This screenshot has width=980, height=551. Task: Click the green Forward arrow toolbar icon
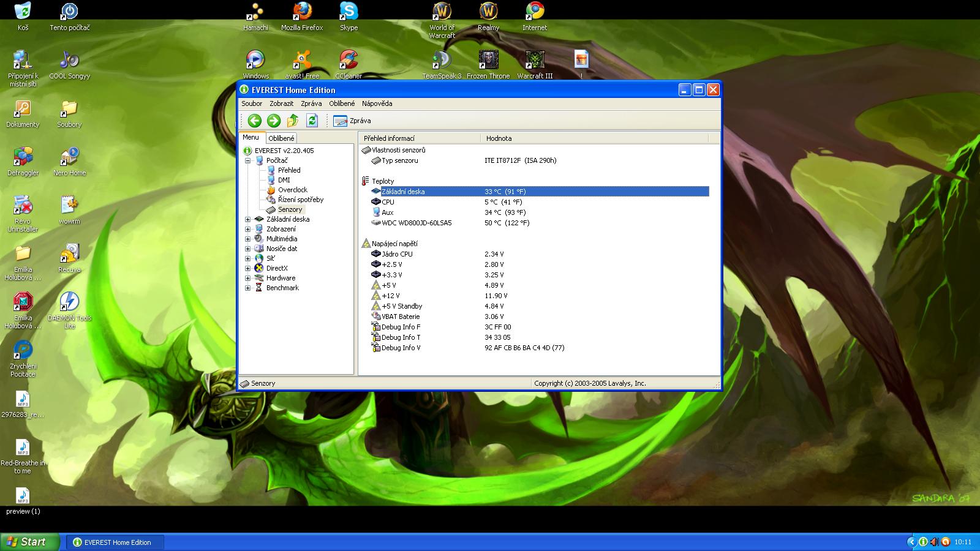click(274, 121)
